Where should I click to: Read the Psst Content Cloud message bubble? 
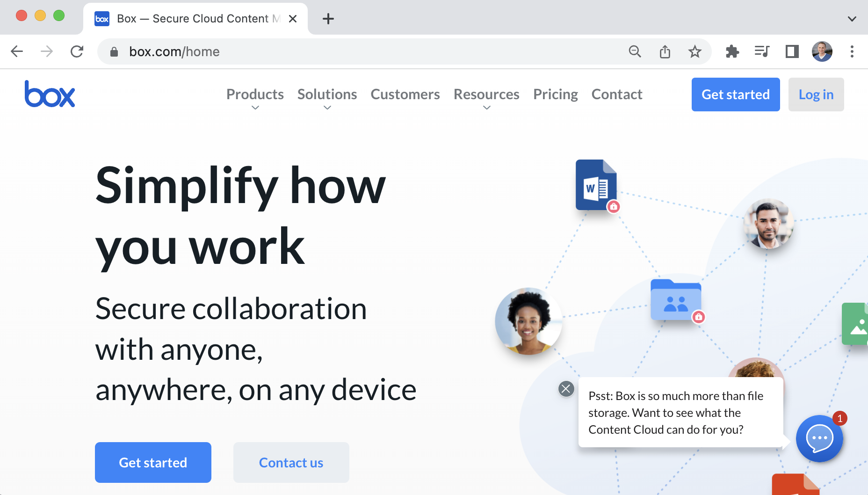(x=681, y=413)
